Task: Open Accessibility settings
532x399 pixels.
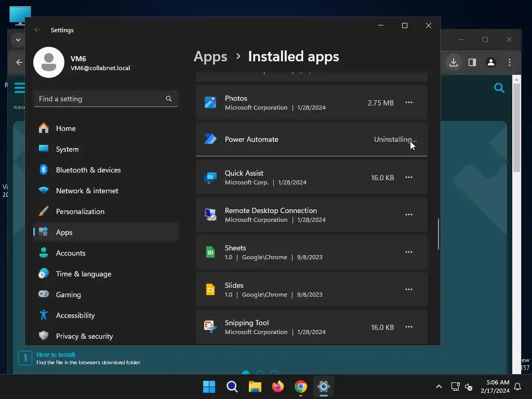Action: tap(106, 315)
